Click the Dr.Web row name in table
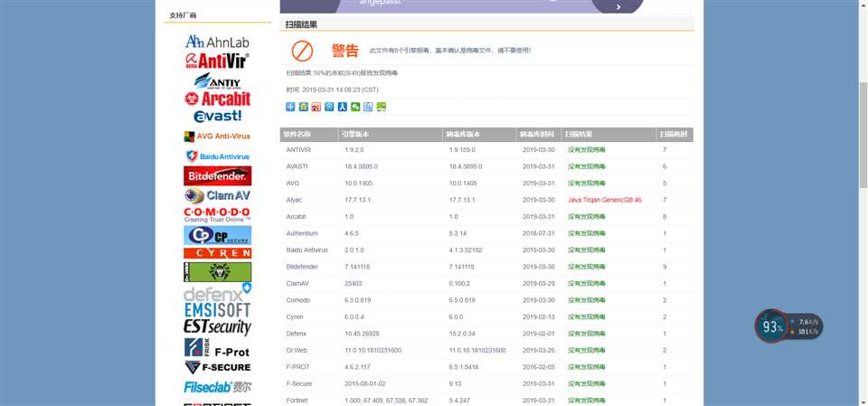The image size is (868, 406). 297,351
